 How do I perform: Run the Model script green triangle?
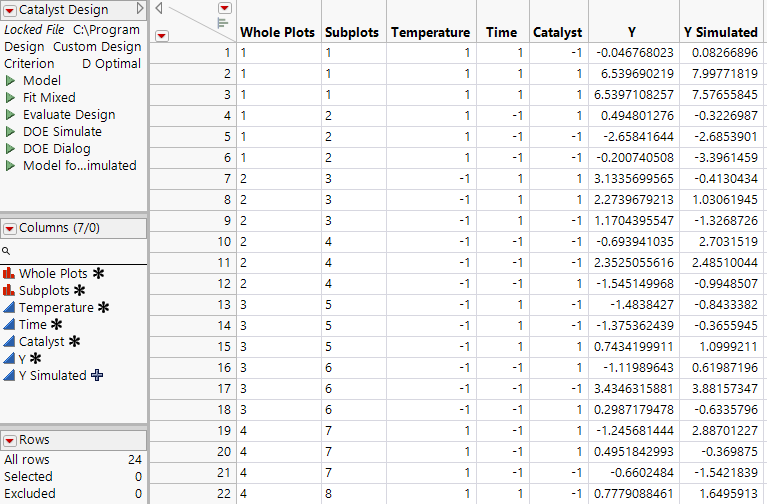coord(10,80)
